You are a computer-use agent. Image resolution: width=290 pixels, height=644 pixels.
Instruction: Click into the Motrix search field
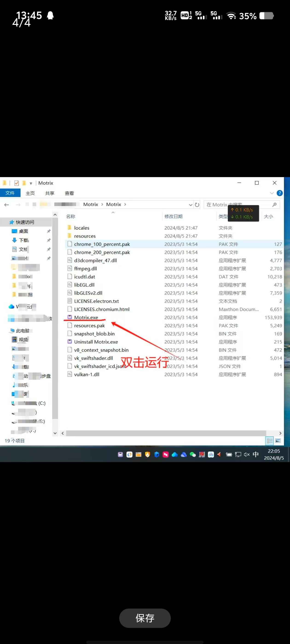pos(241,204)
